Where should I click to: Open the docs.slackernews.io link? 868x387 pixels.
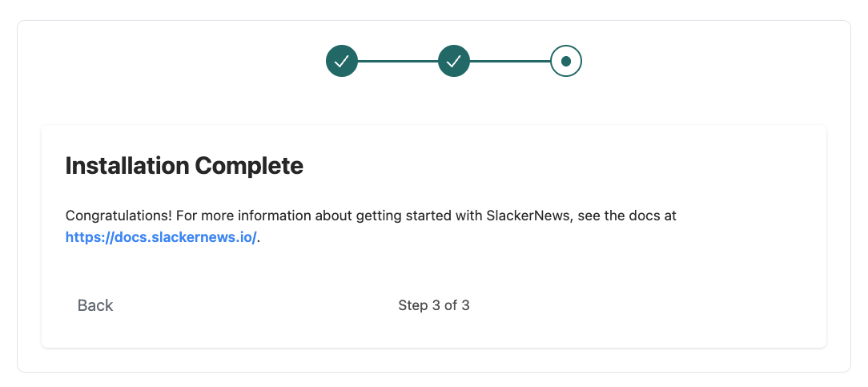[161, 238]
